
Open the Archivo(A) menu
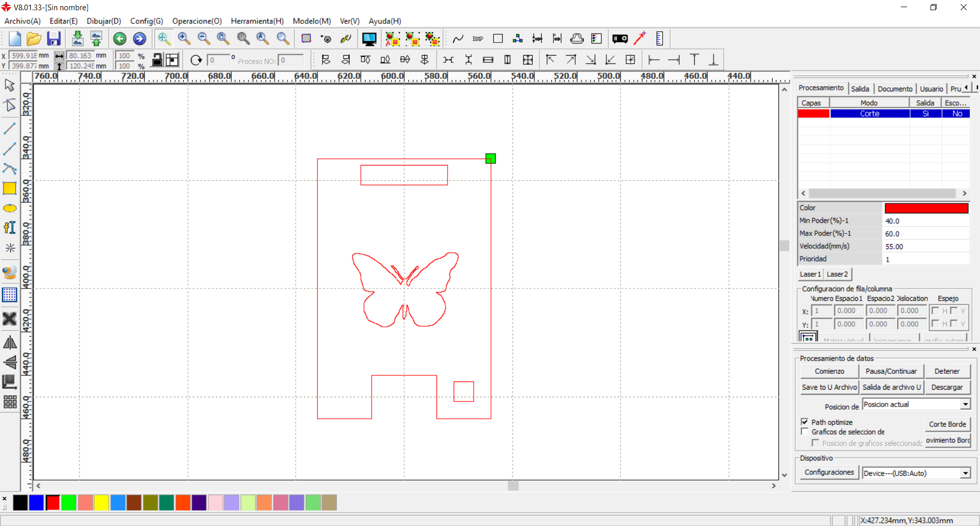tap(22, 21)
